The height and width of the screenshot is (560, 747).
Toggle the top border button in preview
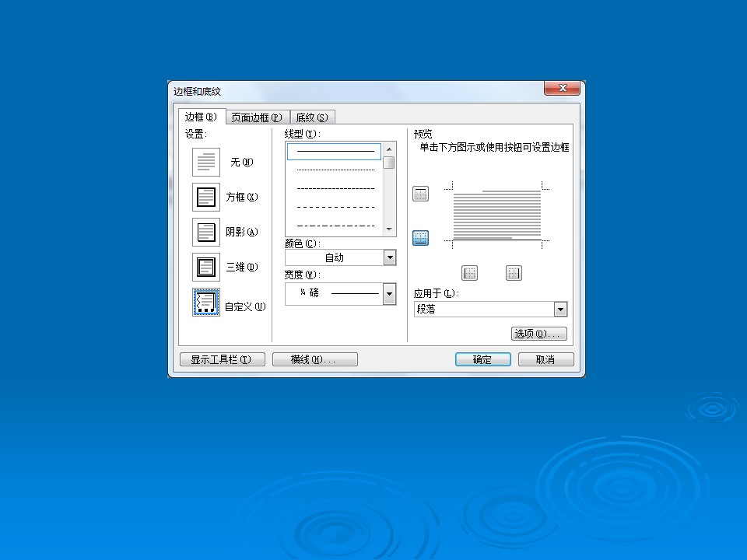[x=420, y=194]
